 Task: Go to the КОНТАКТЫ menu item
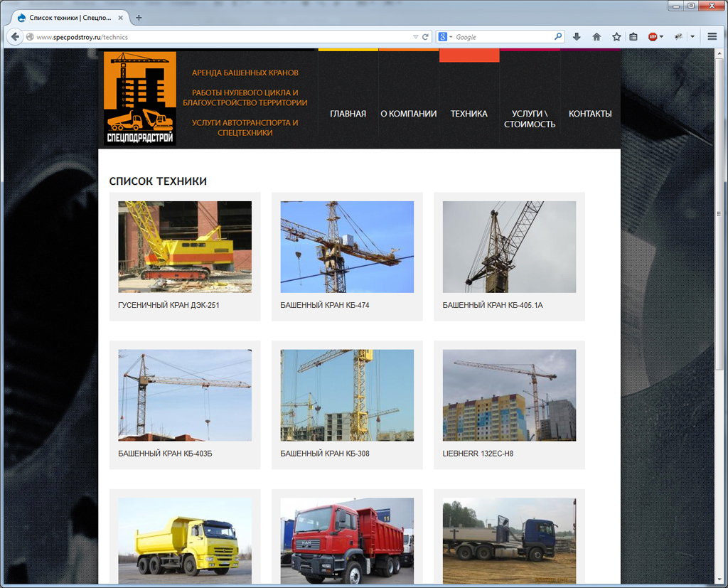click(590, 113)
